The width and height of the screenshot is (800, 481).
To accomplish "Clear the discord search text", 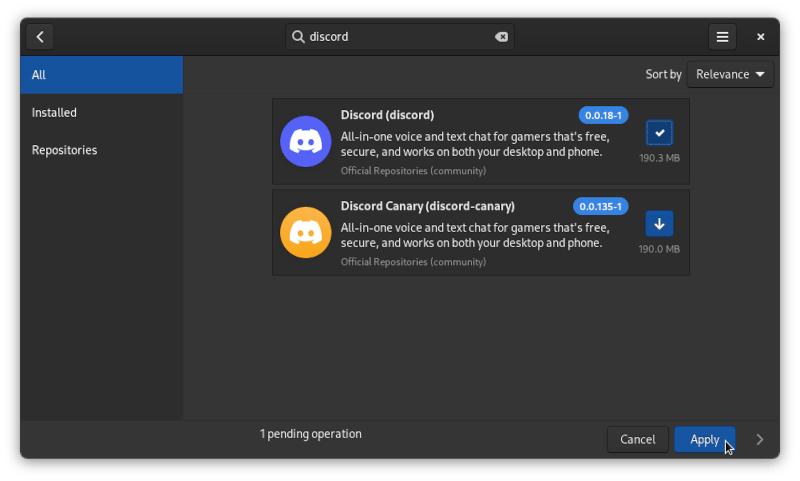I will click(x=501, y=37).
